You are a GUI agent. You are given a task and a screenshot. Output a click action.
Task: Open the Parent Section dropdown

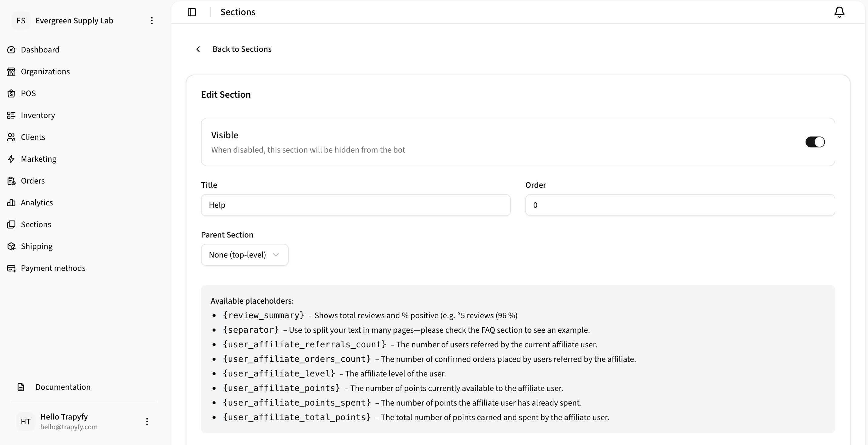point(245,255)
